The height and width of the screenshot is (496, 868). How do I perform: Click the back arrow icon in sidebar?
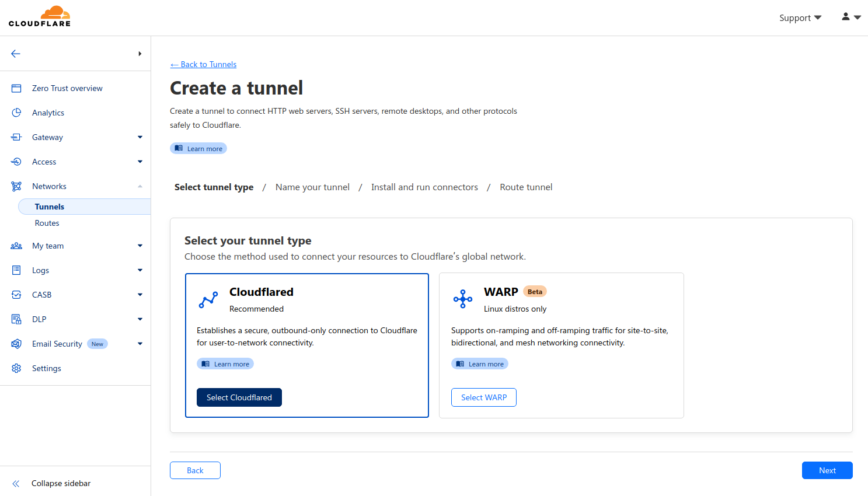coord(16,54)
